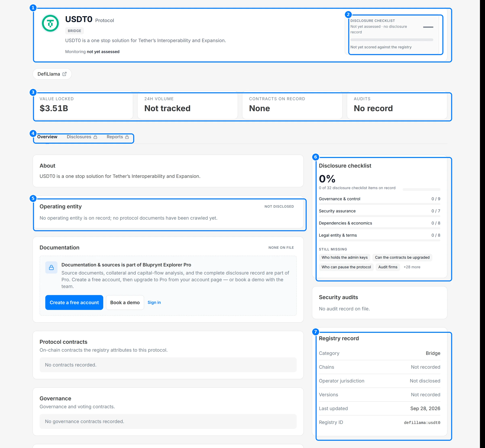
Task: Click the Operator jurisdiction Not disclosed value
Action: (x=425, y=381)
